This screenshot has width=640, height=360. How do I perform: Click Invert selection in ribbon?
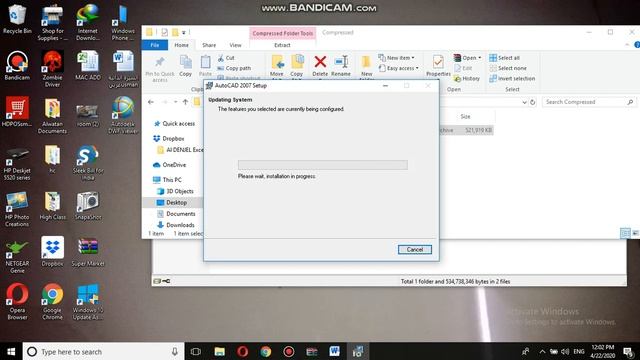click(x=512, y=78)
